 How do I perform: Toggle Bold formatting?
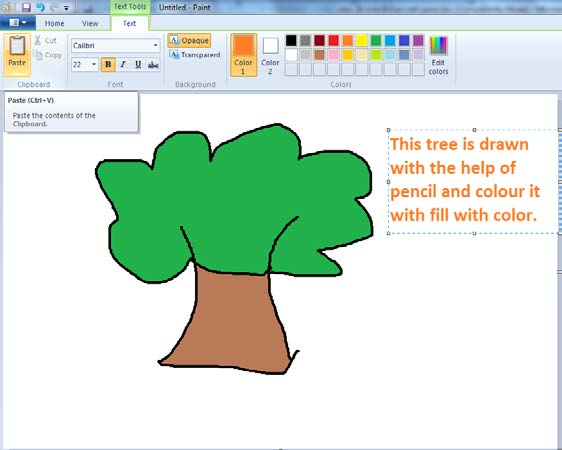click(108, 64)
